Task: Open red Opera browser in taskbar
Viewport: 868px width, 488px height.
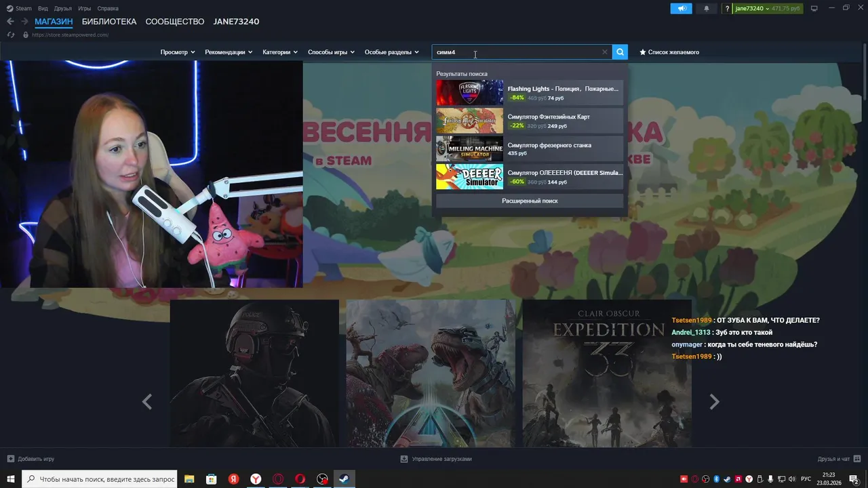Action: coord(300,479)
